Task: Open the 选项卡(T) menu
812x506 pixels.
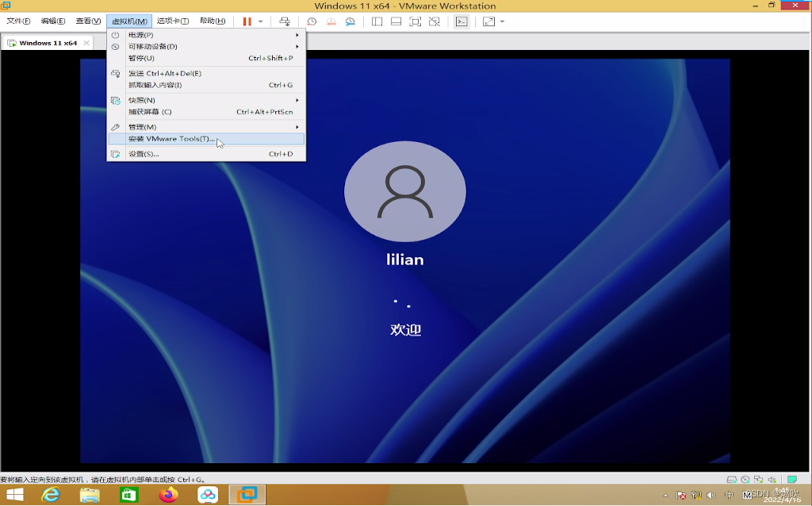Action: pos(173,21)
